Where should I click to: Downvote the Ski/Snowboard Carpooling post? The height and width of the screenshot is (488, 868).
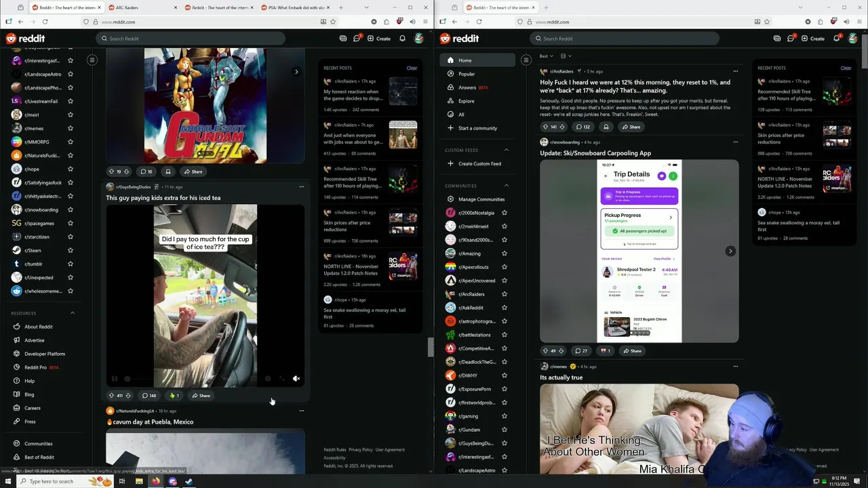pos(561,351)
